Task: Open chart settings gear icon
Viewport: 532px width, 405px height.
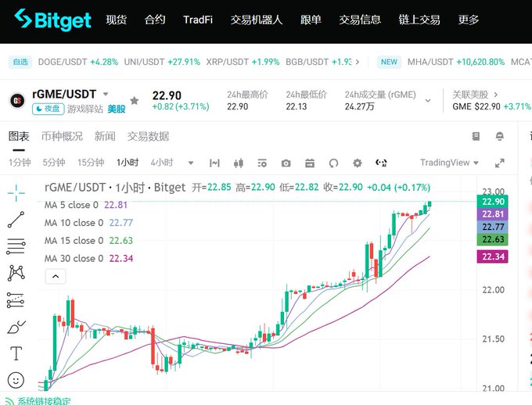Action: pyautogui.click(x=358, y=163)
